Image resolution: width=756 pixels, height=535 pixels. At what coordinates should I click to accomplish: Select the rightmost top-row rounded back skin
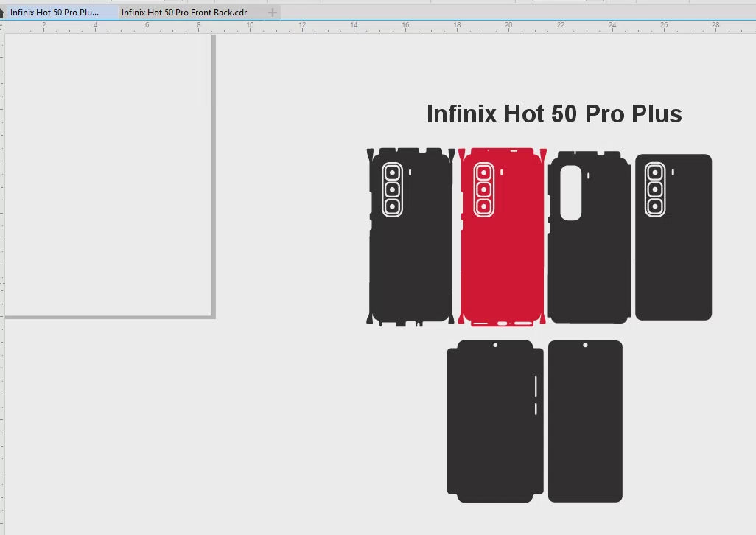coord(673,265)
